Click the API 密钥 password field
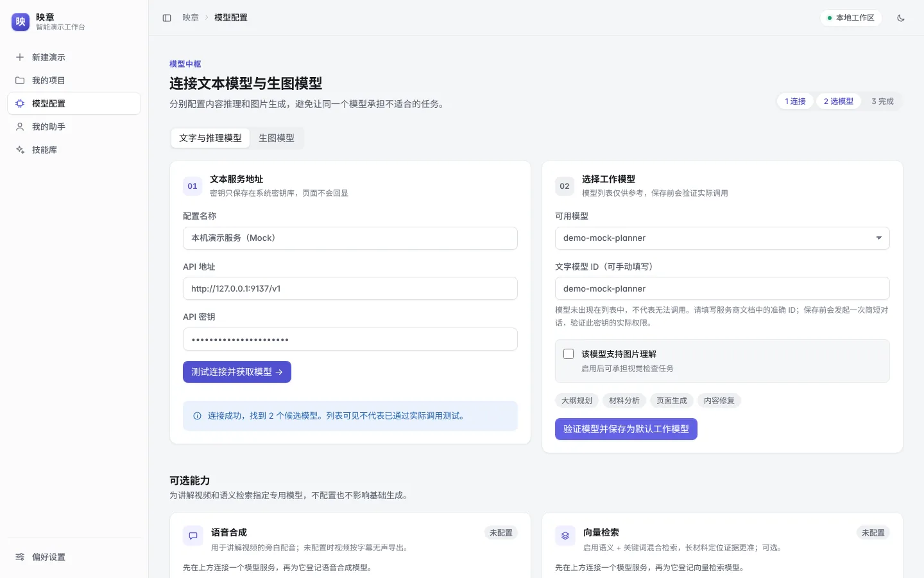The width and height of the screenshot is (924, 578). 350,339
